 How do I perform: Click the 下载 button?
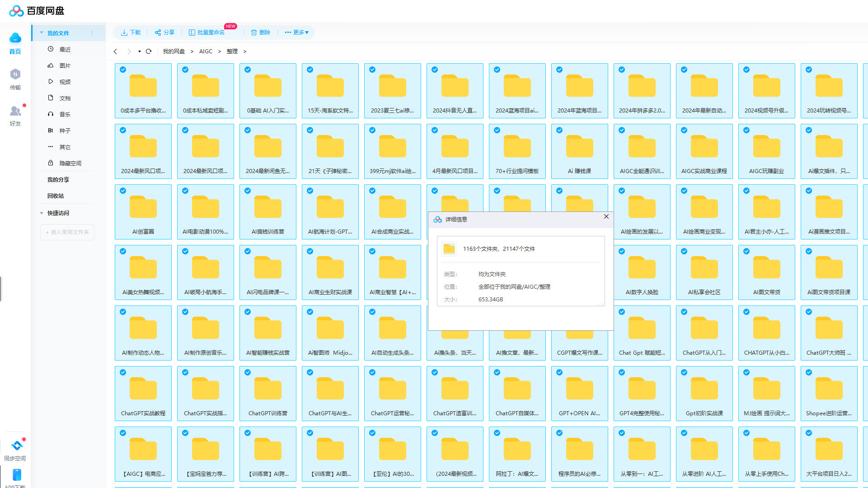(131, 33)
